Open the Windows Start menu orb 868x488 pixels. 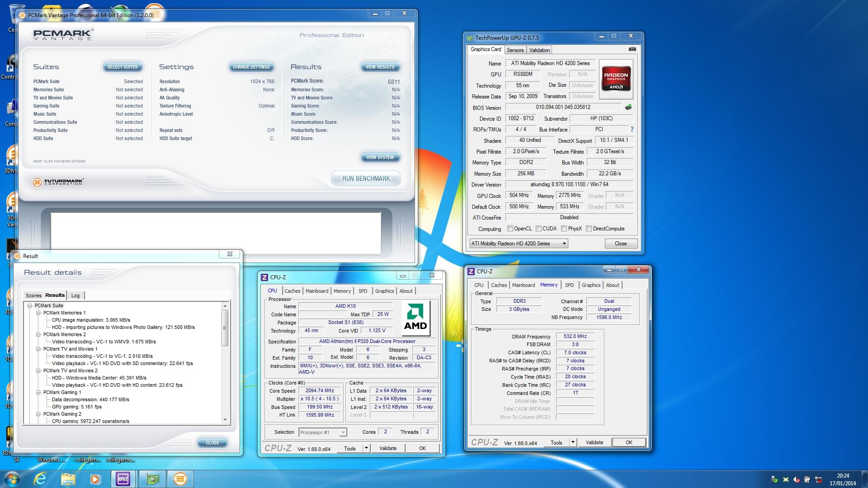click(12, 479)
